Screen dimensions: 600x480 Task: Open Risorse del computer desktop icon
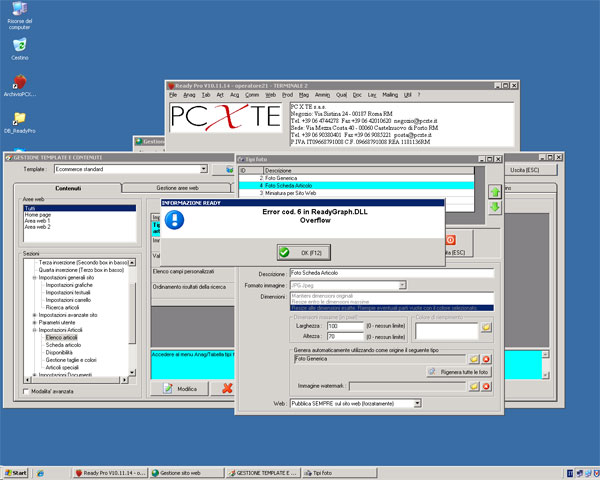(x=20, y=15)
